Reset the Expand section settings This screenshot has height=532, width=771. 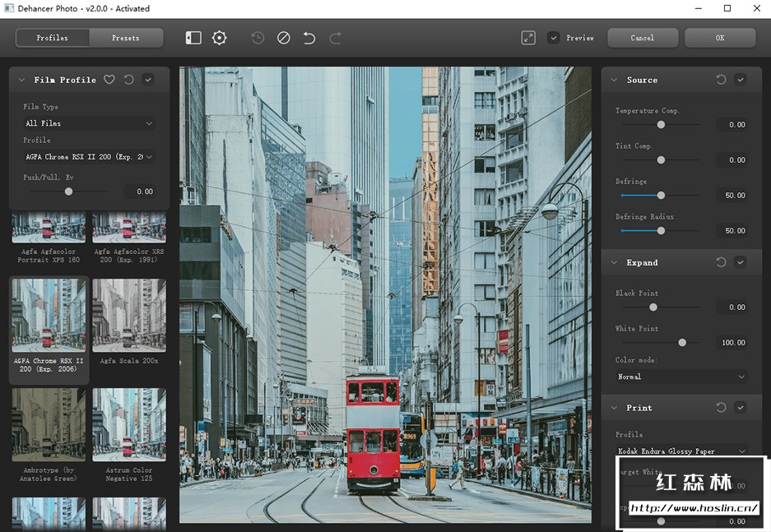pos(721,262)
